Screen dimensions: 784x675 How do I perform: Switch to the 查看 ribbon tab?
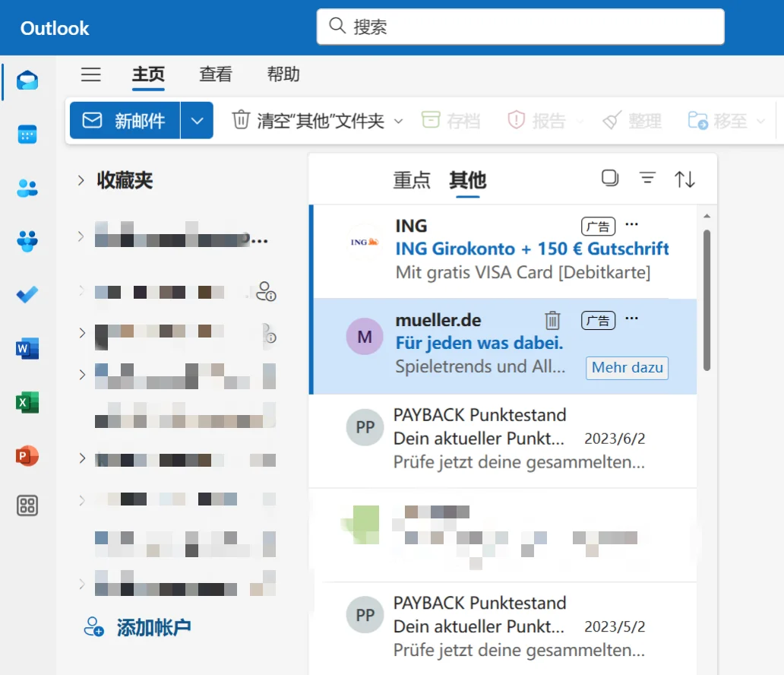[x=215, y=74]
